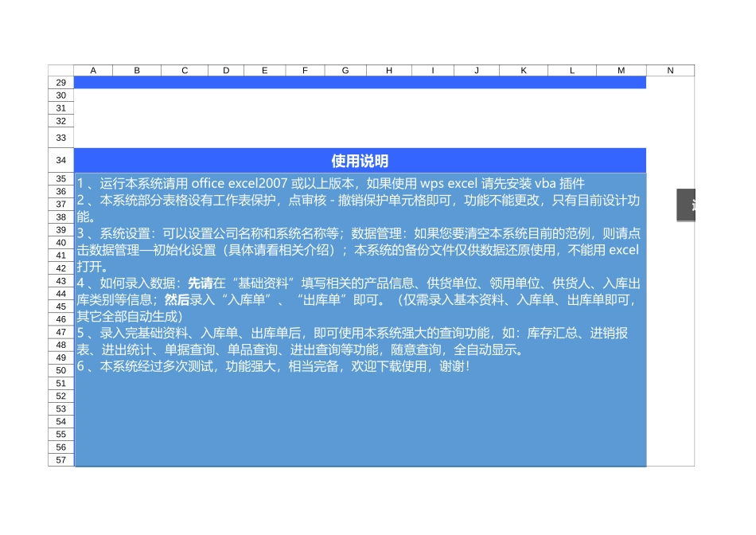Select row 42 header
This screenshot has width=756, height=535.
pos(60,268)
